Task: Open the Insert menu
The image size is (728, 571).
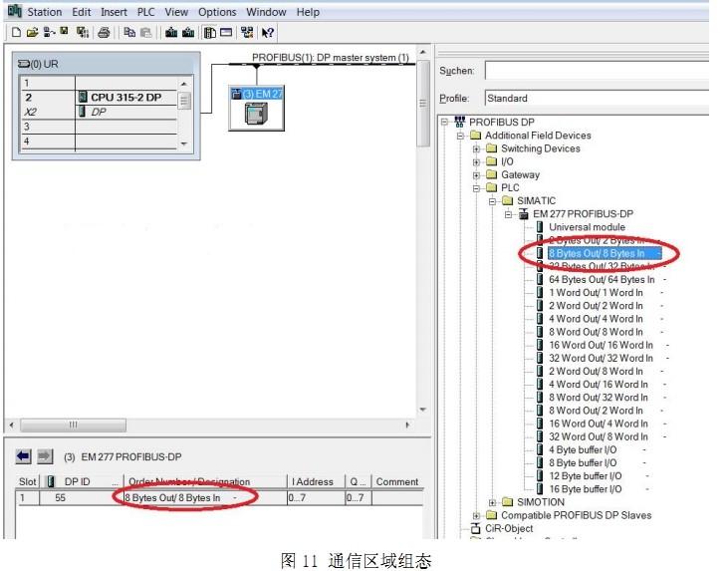Action: coord(114,12)
